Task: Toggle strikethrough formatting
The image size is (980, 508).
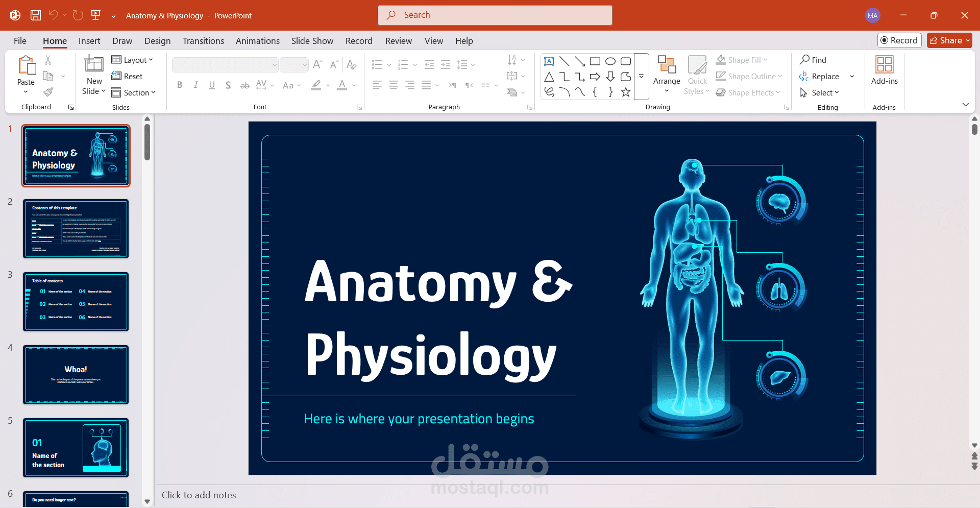Action: click(245, 85)
